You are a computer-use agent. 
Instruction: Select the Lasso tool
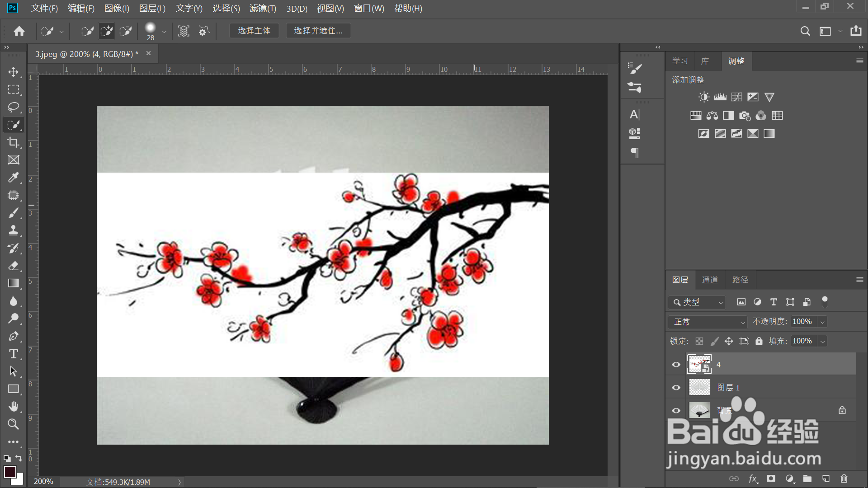pos(14,107)
